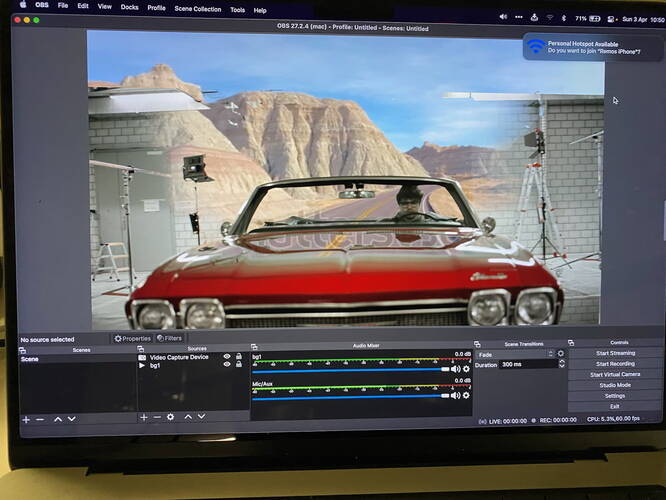Open the Fade transition dropdown

point(516,354)
